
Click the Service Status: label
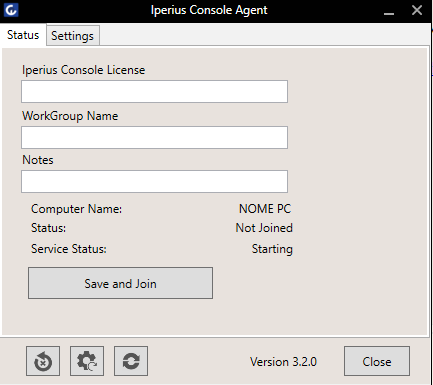(x=69, y=249)
